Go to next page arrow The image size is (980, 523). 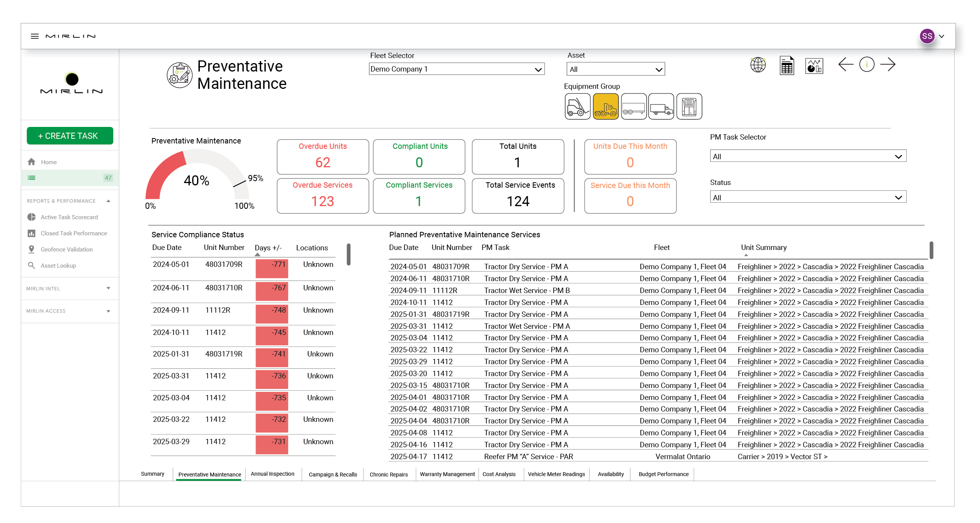pos(888,64)
